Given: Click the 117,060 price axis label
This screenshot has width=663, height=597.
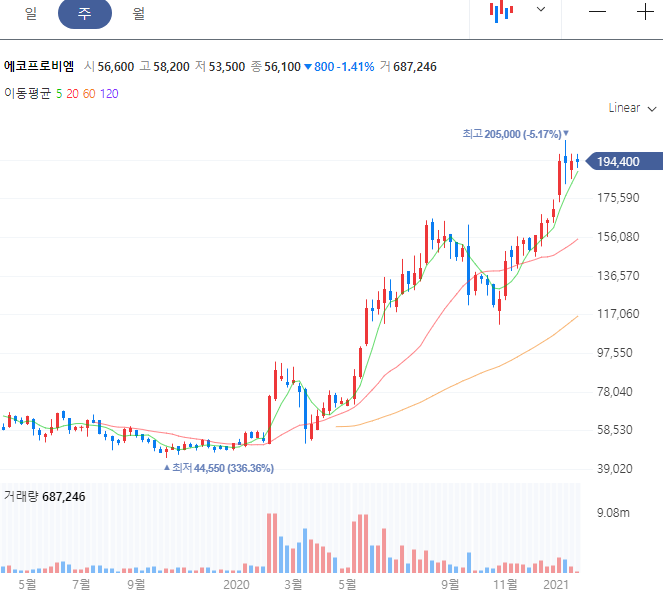Looking at the screenshot, I should [x=618, y=314].
